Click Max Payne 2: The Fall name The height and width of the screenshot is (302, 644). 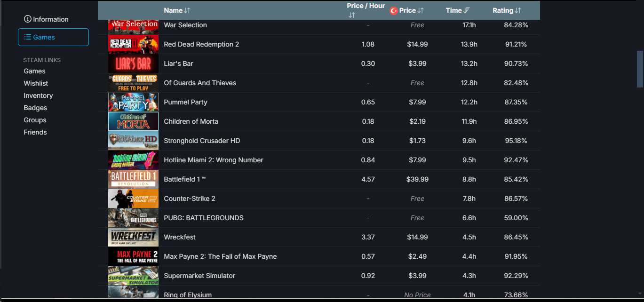click(x=220, y=256)
